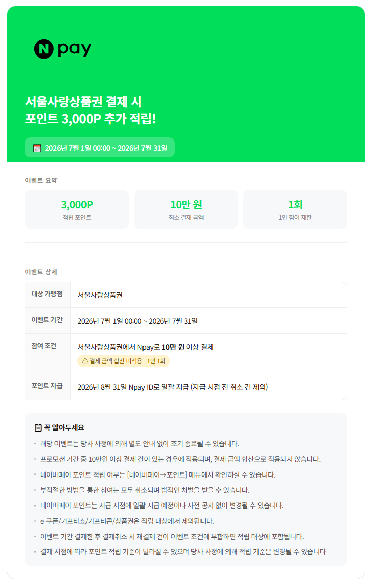Screen dimensions: 373x588
Task: Click the clipboard icon beside 꼭 알아두세요
Action: click(x=38, y=428)
